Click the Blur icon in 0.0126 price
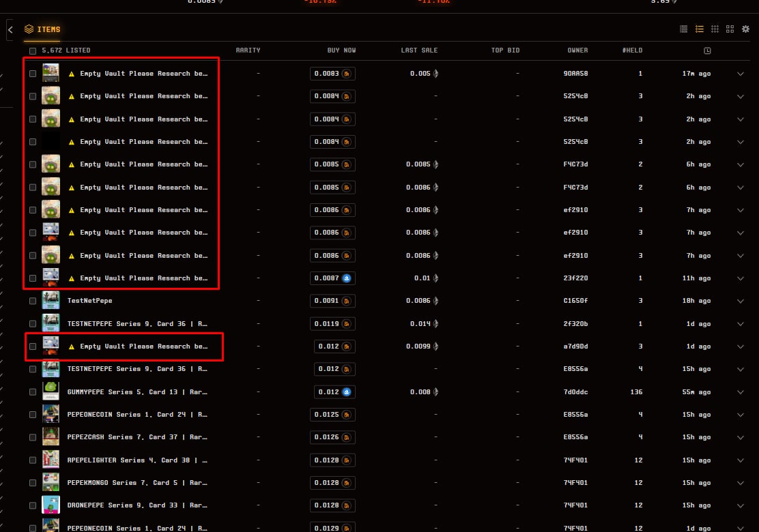The width and height of the screenshot is (759, 532). [347, 437]
